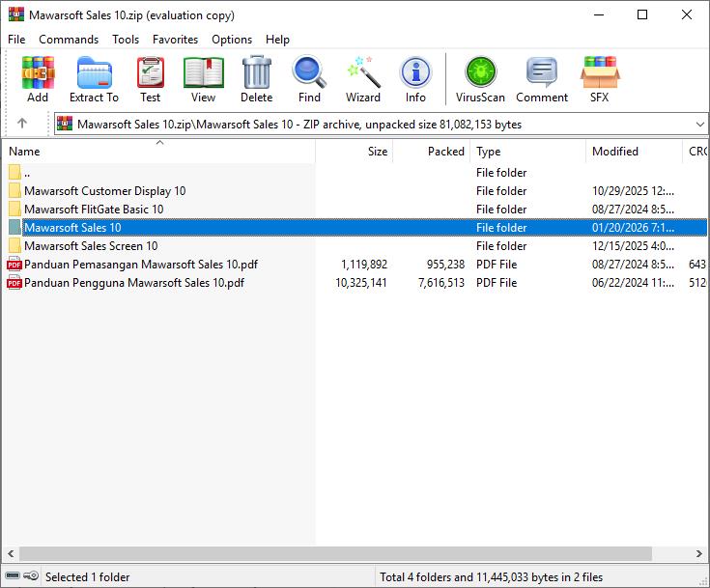Click the Delete trash can icon

point(256,78)
